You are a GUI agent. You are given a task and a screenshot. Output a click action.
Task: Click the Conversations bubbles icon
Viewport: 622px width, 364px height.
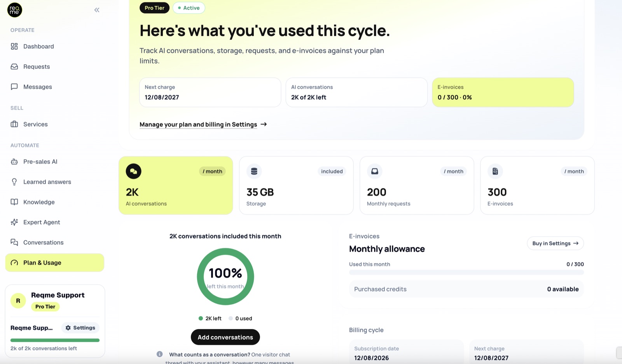pyautogui.click(x=14, y=242)
